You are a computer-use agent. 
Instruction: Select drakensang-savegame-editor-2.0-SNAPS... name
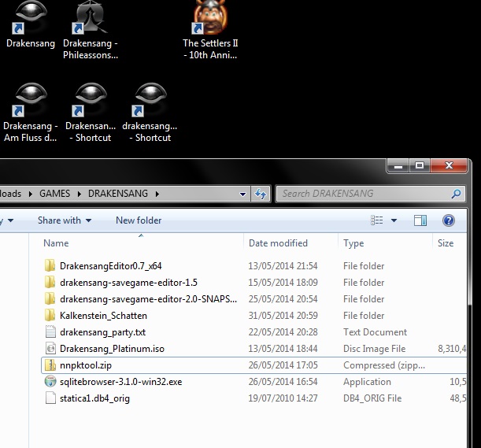click(149, 299)
